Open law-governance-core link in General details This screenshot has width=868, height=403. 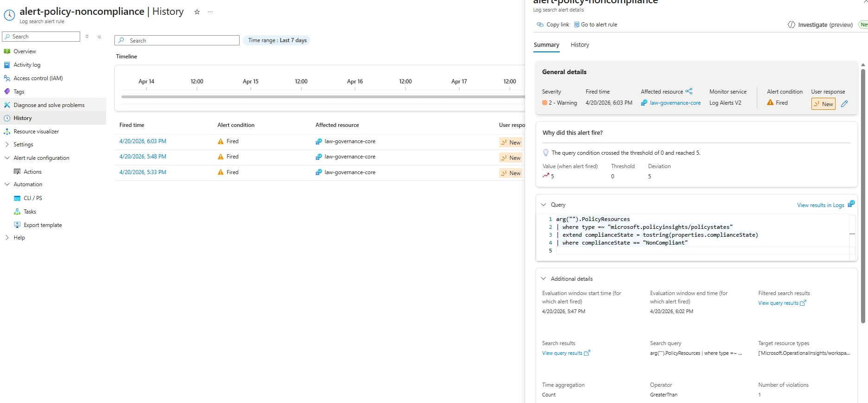click(675, 103)
